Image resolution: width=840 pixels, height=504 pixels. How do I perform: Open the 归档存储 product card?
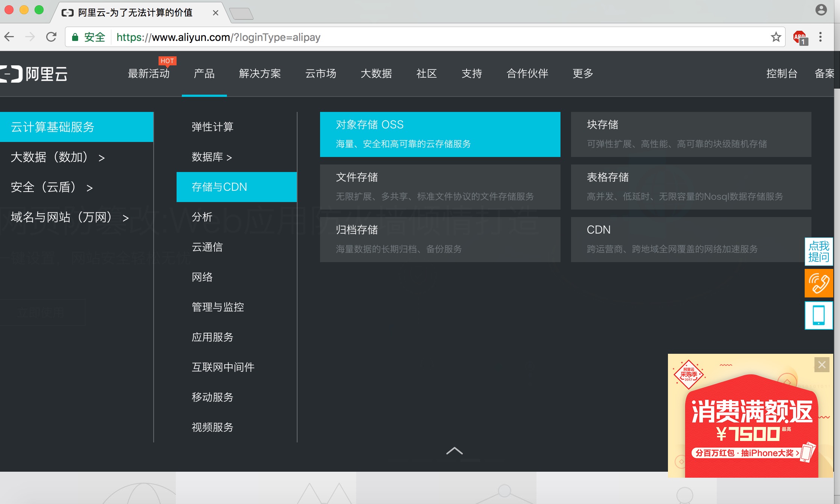click(440, 240)
